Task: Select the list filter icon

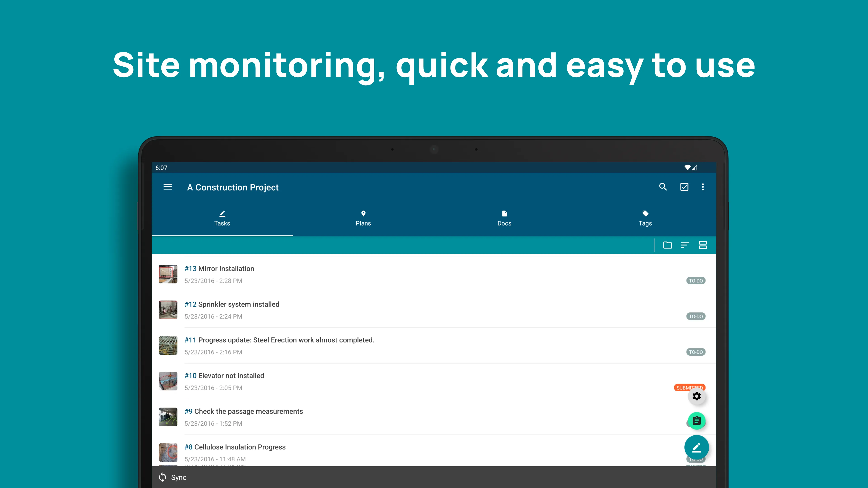Action: tap(686, 245)
